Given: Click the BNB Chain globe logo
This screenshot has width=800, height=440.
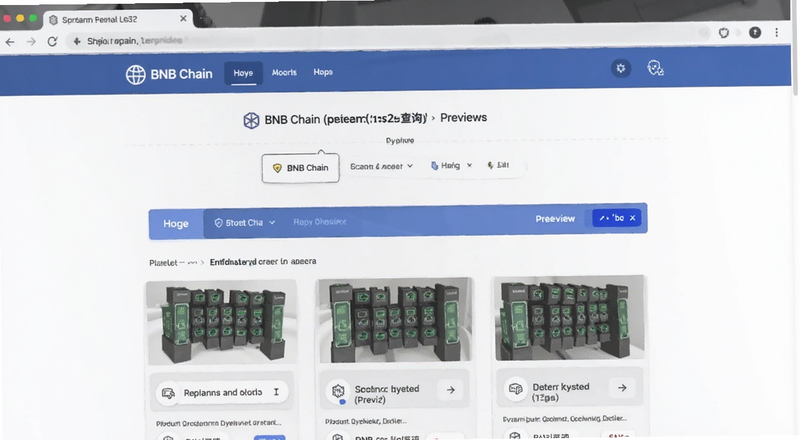Looking at the screenshot, I should coord(136,75).
